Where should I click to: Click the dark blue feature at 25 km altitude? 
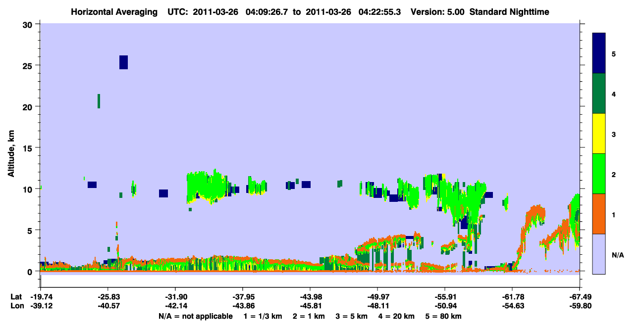[x=124, y=62]
